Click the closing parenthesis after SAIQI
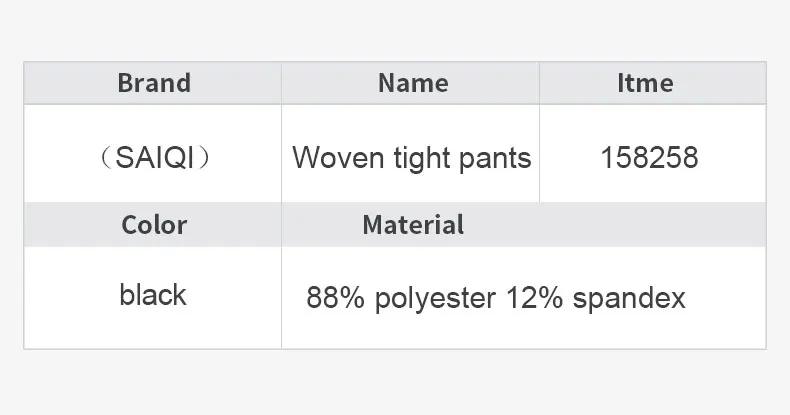Screen dimensions: 790x415 pos(206,158)
